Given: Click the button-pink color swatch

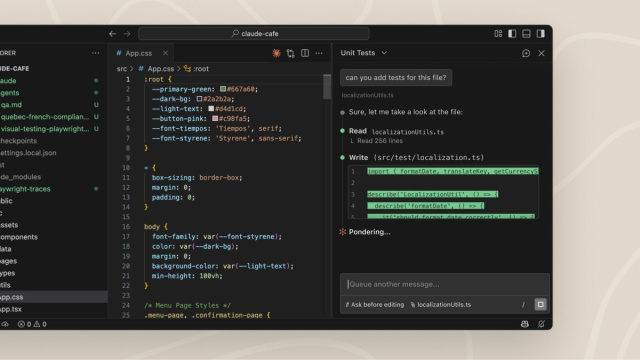Looking at the screenshot, I should click(215, 118).
